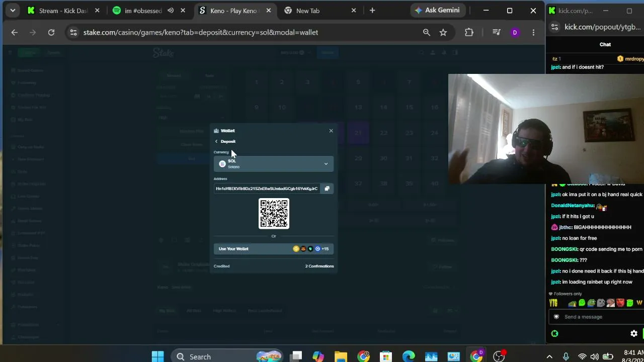The image size is (644, 362).
Task: Open Microsoft Edge from the taskbar
Action: coord(409,356)
